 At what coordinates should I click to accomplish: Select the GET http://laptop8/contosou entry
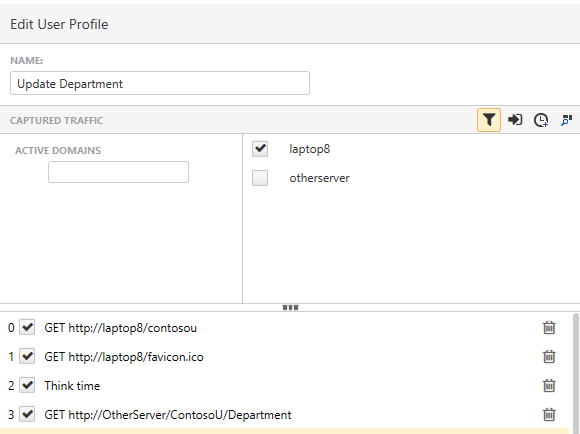click(x=121, y=328)
